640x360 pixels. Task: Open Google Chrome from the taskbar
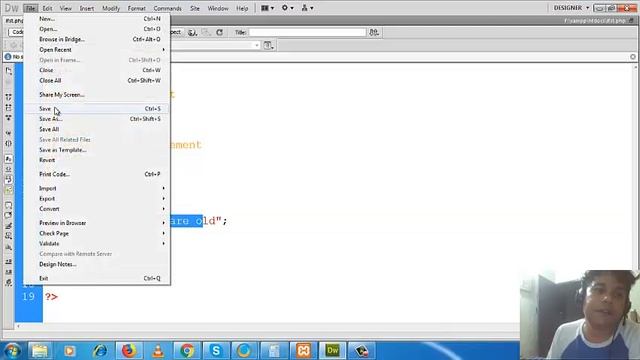(187, 351)
